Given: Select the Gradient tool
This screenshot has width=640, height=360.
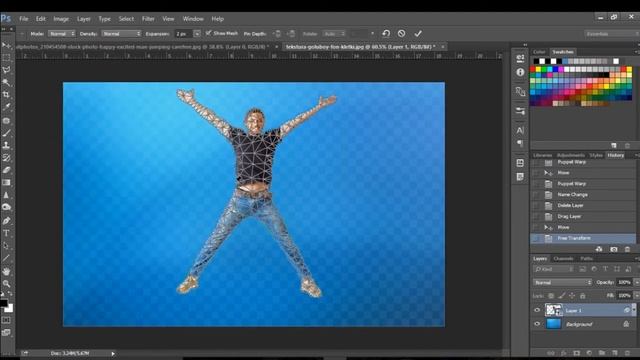Looking at the screenshot, I should [6, 183].
